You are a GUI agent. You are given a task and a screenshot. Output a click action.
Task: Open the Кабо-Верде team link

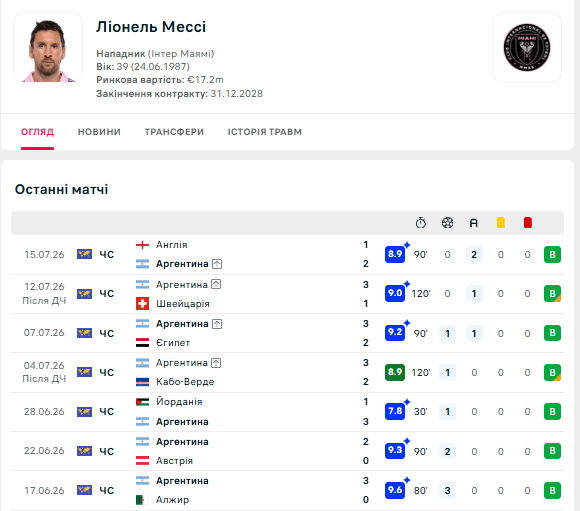tap(185, 381)
